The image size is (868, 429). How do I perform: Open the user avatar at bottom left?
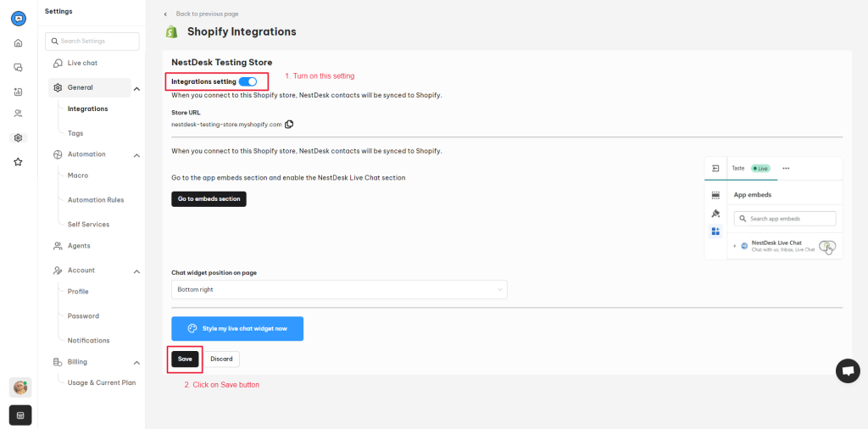(20, 387)
